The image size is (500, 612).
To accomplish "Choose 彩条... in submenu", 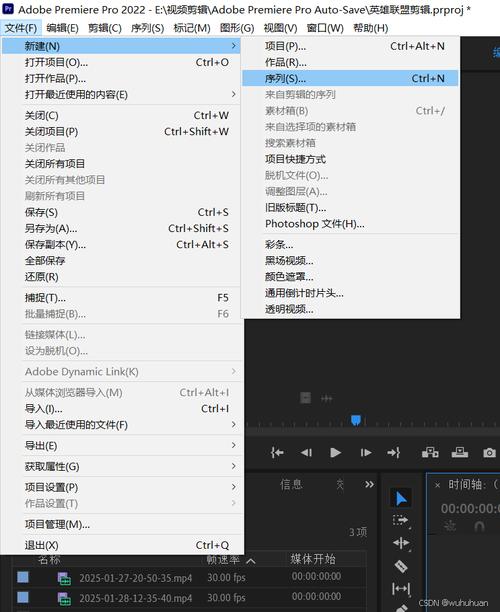I will click(x=350, y=245).
